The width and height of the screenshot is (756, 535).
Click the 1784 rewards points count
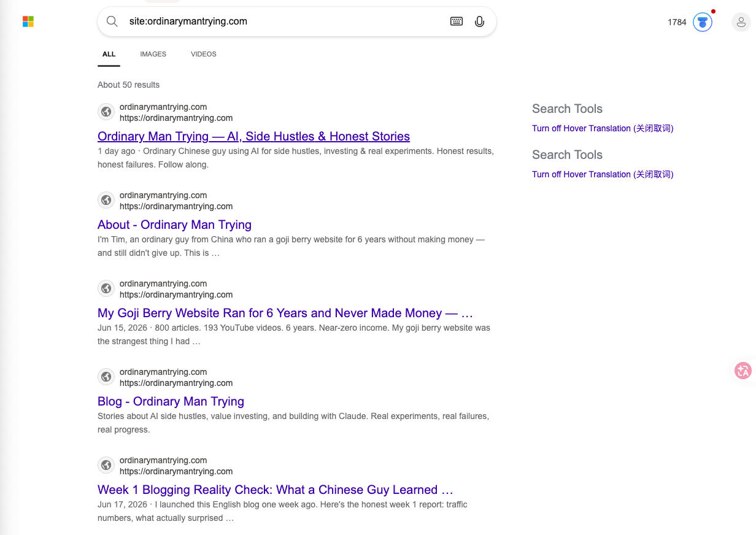(677, 22)
